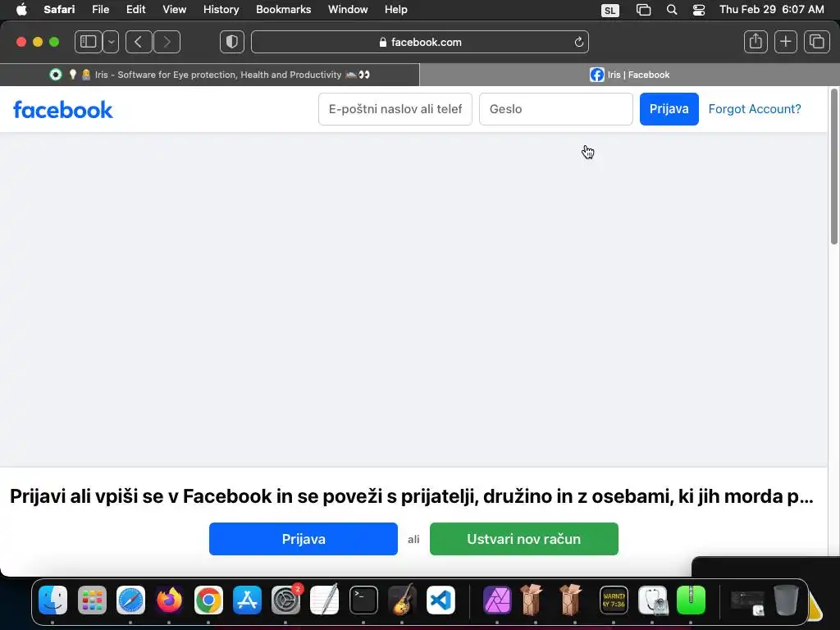Viewport: 840px width, 630px height.
Task: Open the Help menu
Action: (396, 10)
